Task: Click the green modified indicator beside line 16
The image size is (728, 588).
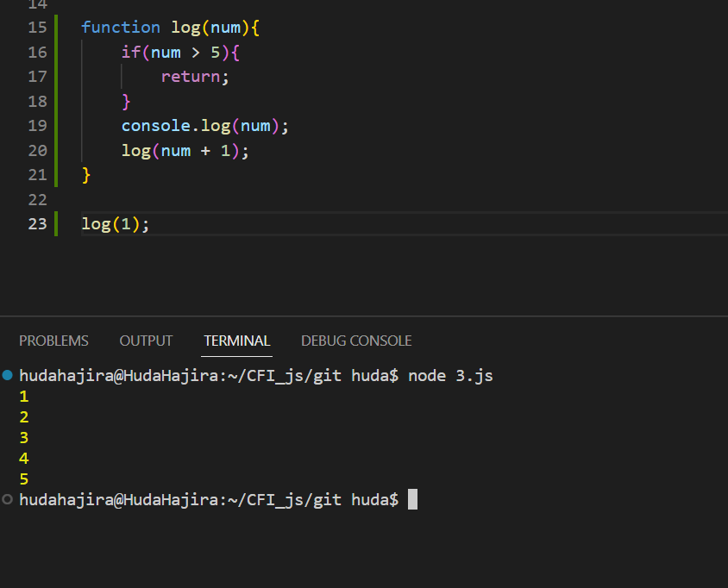Action: coord(55,52)
